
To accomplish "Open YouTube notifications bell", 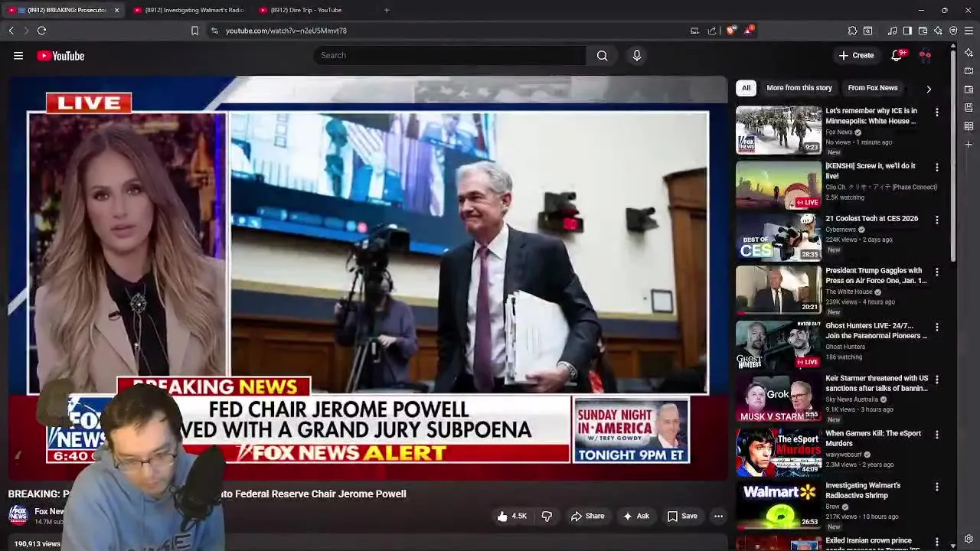I will (897, 55).
